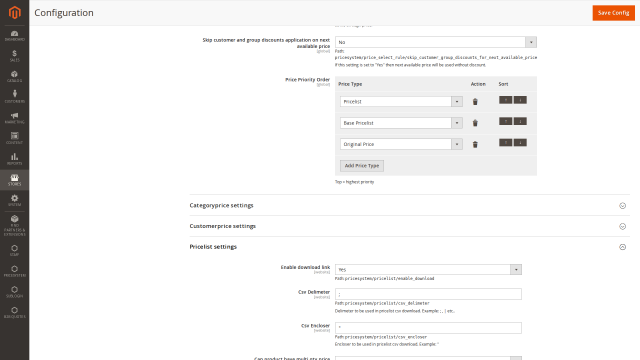Click the Configuration page title
Image resolution: width=640 pixels, height=360 pixels.
[x=64, y=13]
